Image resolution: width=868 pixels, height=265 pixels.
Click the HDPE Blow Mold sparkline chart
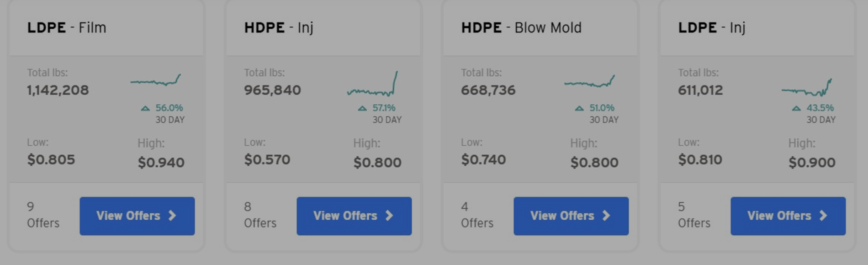pyautogui.click(x=589, y=82)
